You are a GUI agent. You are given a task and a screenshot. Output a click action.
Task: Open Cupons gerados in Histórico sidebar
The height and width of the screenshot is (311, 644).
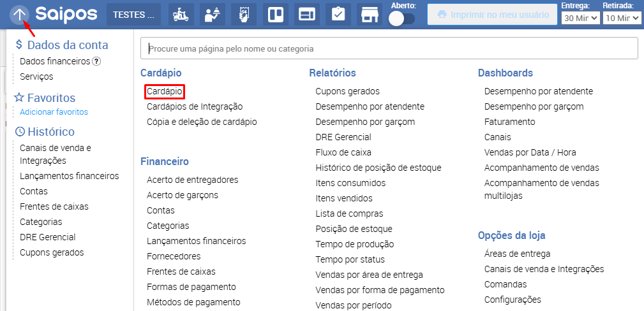coord(52,252)
